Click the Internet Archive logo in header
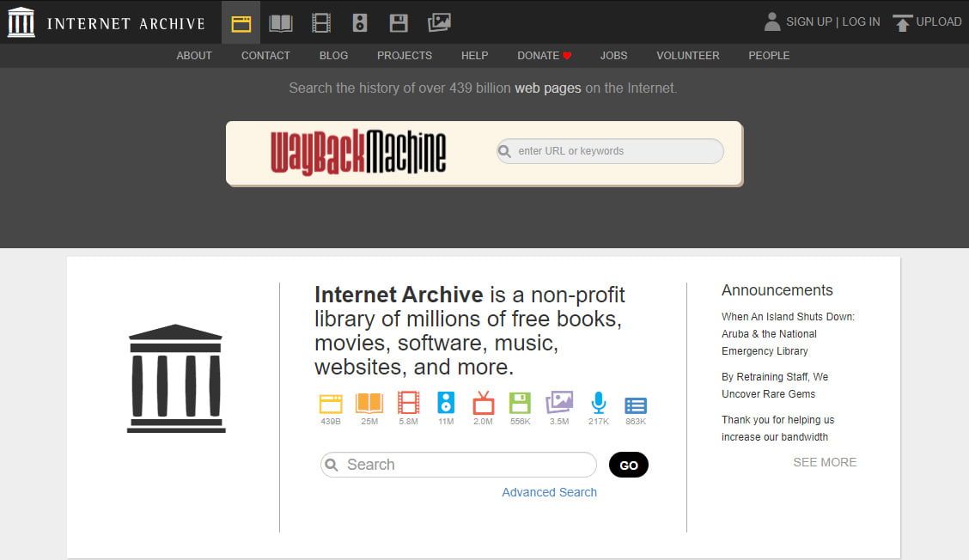The width and height of the screenshot is (969, 560). pyautogui.click(x=21, y=22)
